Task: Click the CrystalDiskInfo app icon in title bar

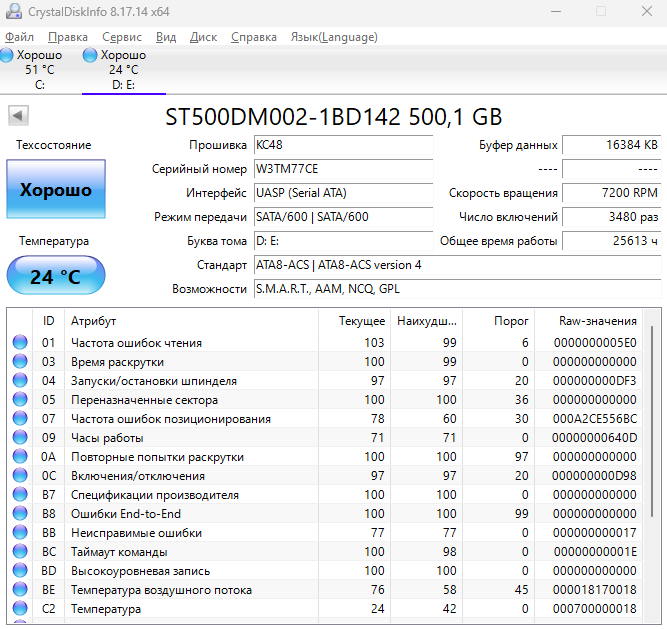Action: [x=14, y=11]
